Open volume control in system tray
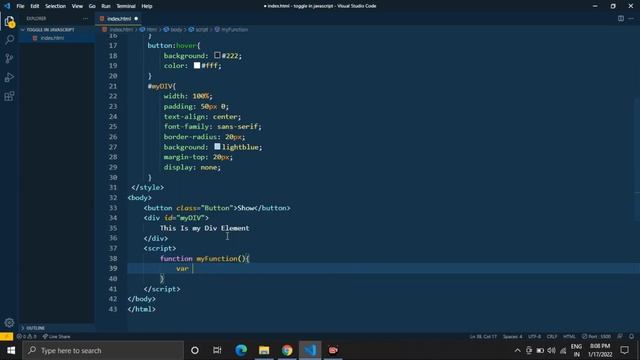640x360 pixels. tap(551, 350)
